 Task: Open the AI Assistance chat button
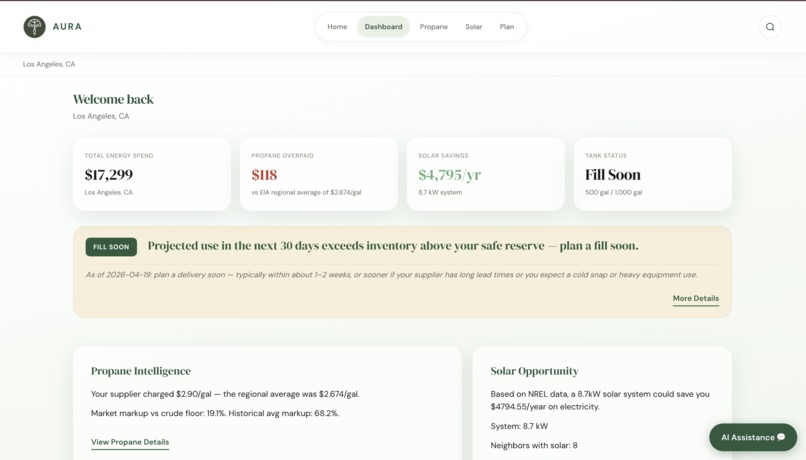point(753,437)
